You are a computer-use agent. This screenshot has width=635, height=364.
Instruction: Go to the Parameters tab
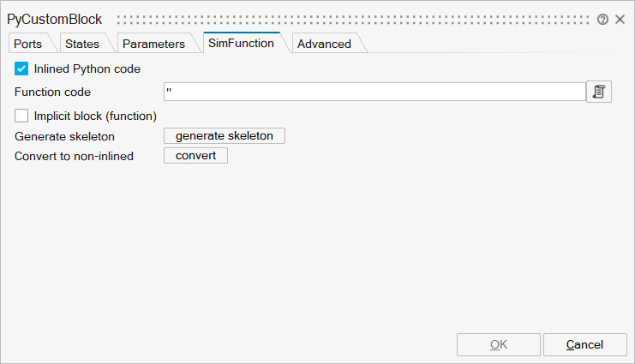click(153, 44)
